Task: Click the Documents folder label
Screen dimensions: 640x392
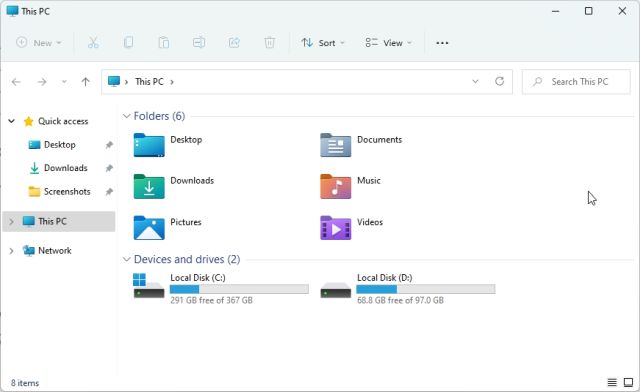Action: point(380,140)
